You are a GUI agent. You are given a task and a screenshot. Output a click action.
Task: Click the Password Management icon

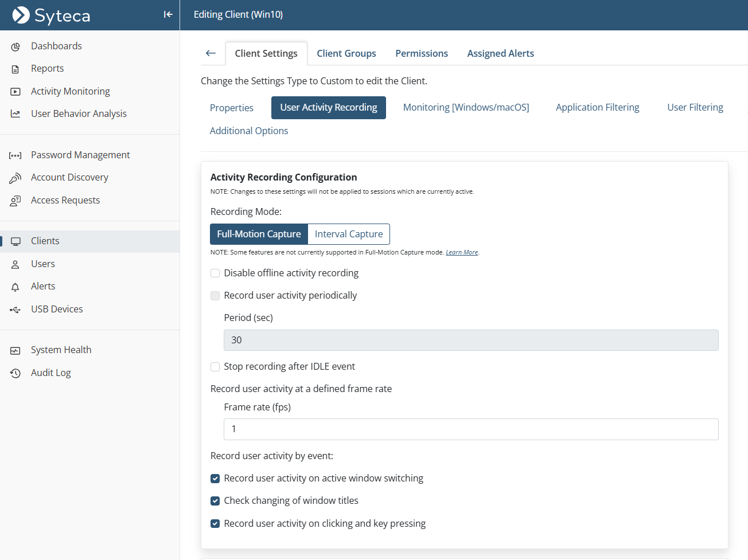(15, 155)
